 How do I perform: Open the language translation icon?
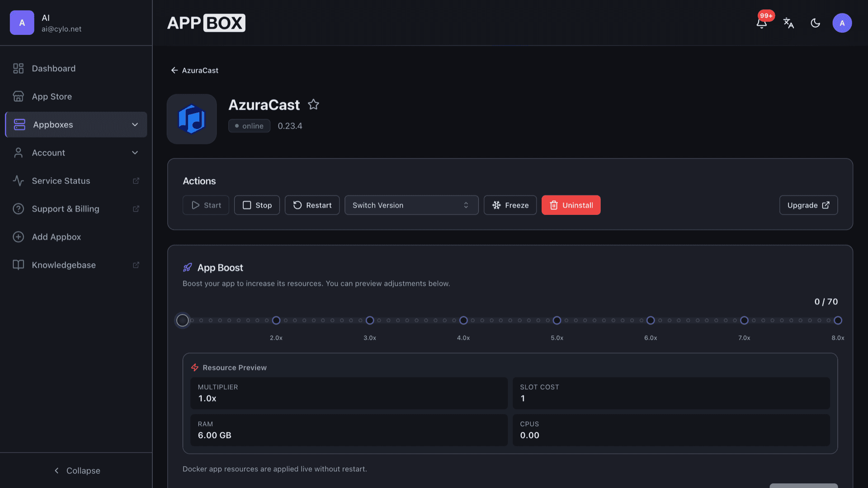click(788, 23)
